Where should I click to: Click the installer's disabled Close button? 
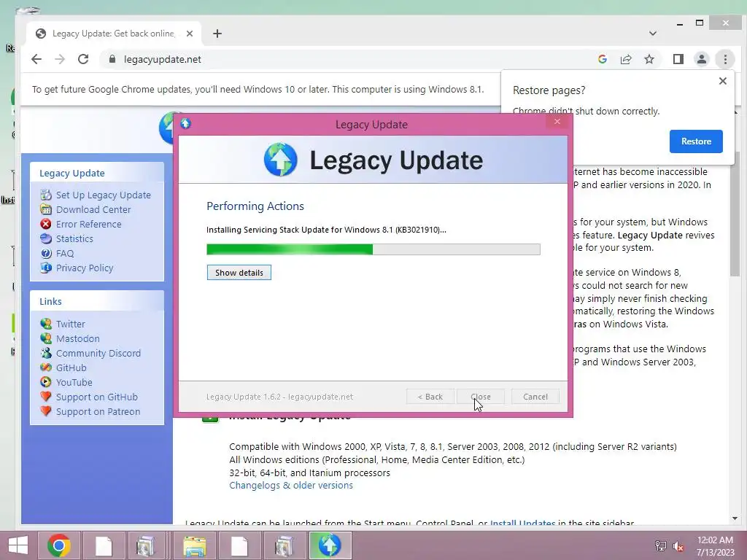480,397
